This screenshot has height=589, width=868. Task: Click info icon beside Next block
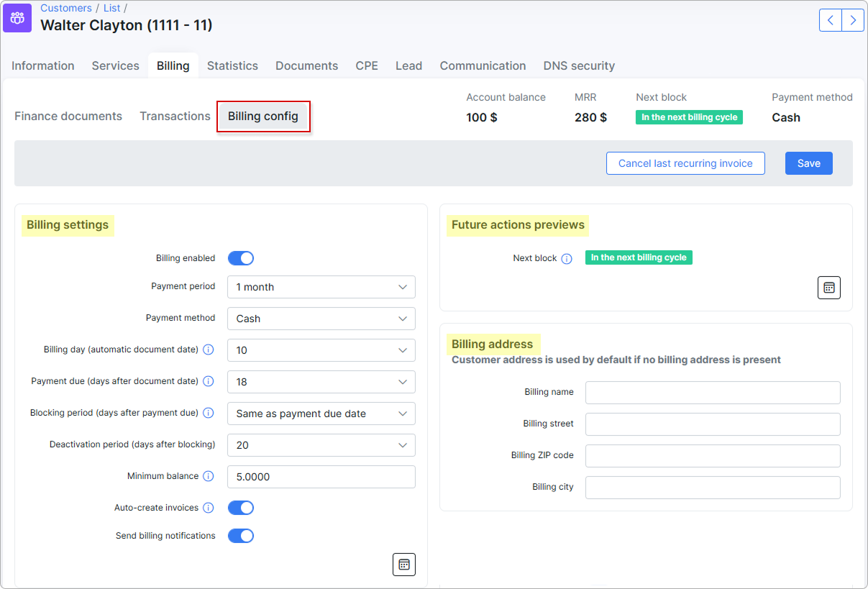567,258
